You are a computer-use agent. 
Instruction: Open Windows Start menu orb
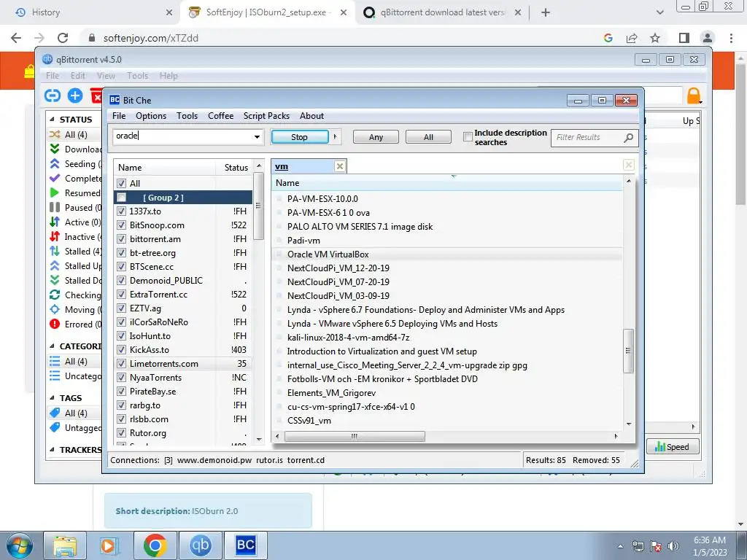[x=20, y=545]
